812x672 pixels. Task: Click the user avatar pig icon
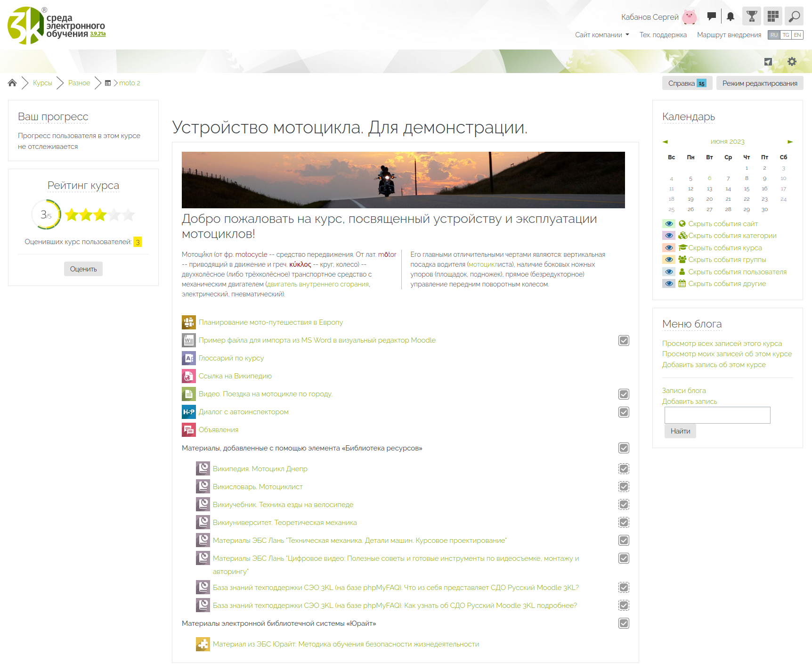pyautogui.click(x=690, y=17)
